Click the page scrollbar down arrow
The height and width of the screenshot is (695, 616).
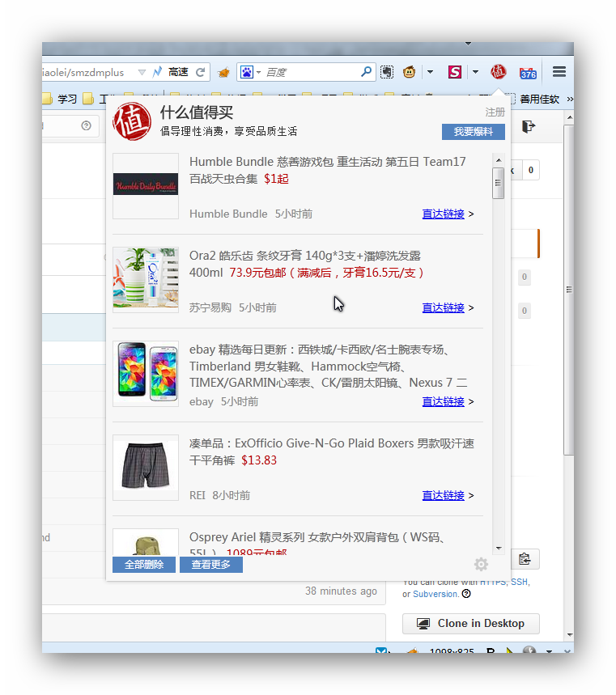pos(569,635)
